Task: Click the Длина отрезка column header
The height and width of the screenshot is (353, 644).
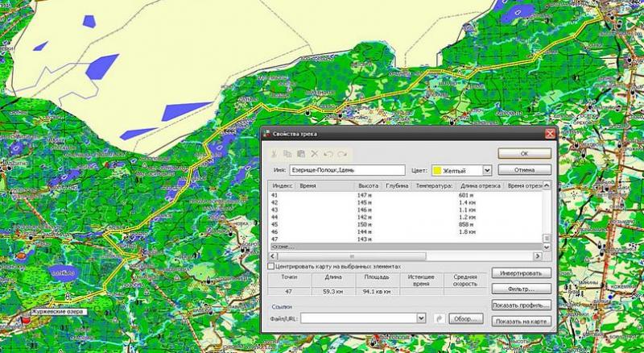Action: click(480, 186)
